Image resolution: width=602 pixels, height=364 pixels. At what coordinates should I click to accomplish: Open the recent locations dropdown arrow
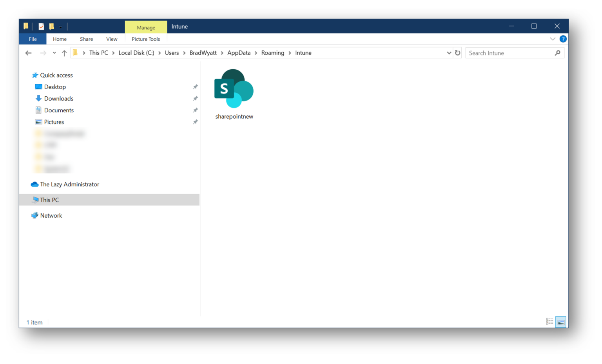pyautogui.click(x=54, y=53)
